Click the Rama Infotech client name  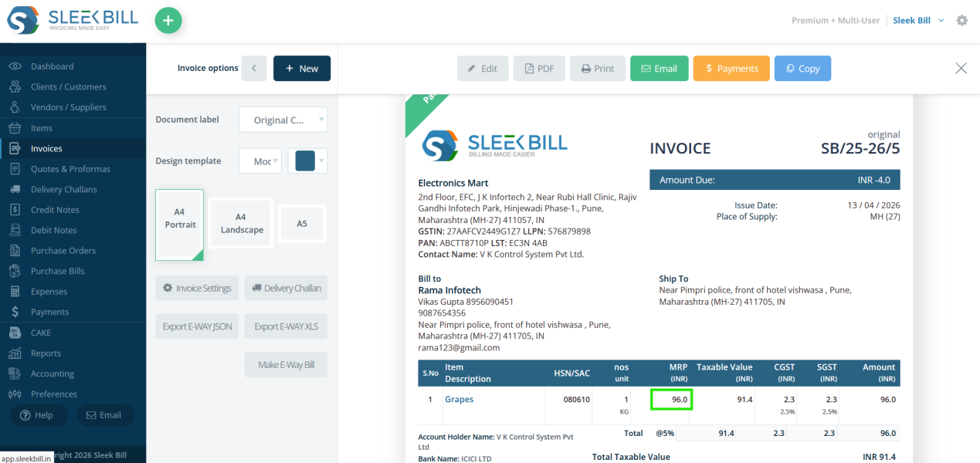coord(449,290)
